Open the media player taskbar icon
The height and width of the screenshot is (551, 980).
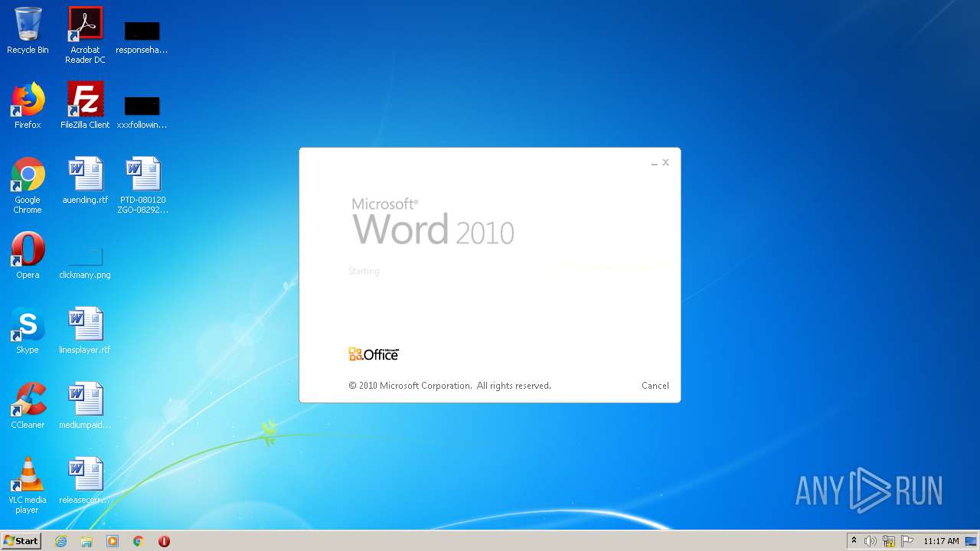pyautogui.click(x=113, y=541)
